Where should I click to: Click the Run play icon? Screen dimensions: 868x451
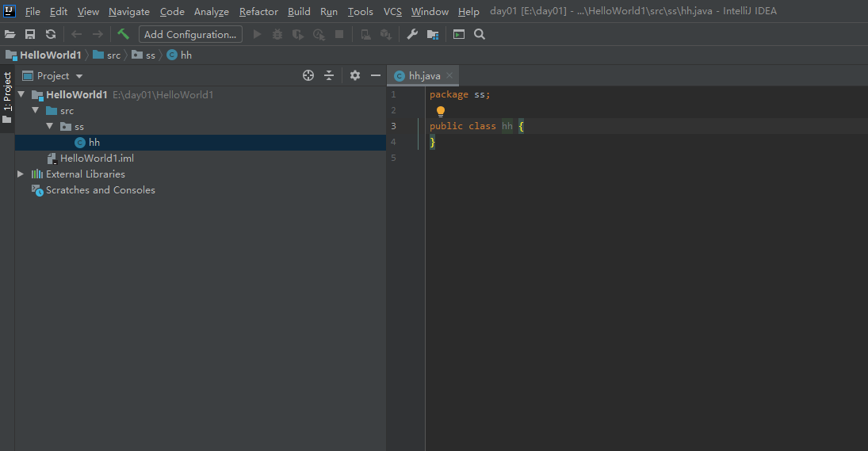point(257,34)
